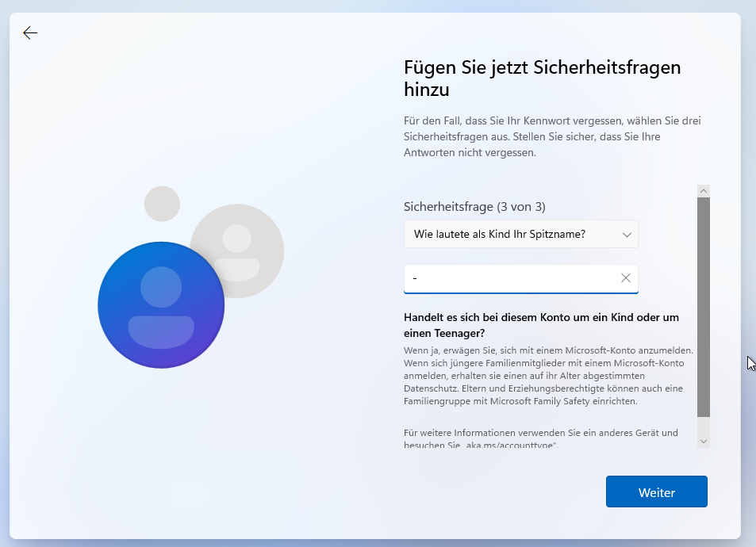Click into the security answer text field
The height and width of the screenshot is (547, 756).
click(508, 278)
